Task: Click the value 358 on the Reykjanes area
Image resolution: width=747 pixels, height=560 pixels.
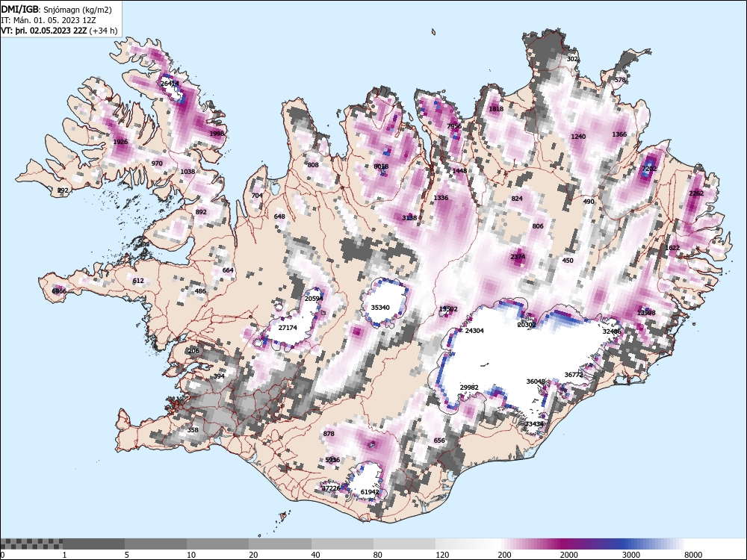Action: tap(193, 430)
